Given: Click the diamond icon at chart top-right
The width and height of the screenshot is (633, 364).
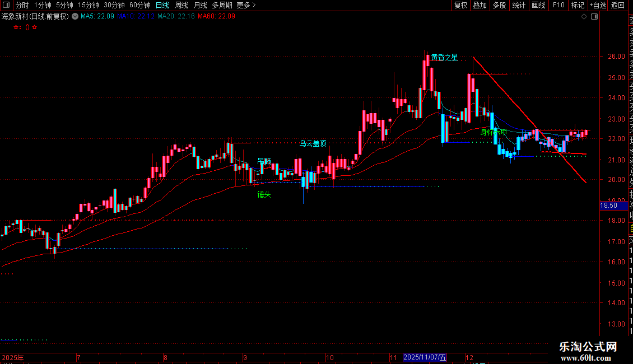Looking at the screenshot, I should pyautogui.click(x=584, y=17).
